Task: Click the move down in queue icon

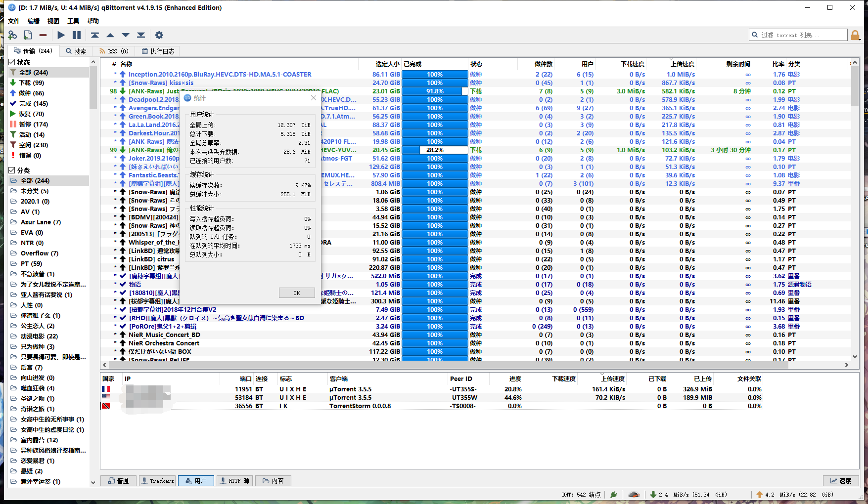Action: 126,35
